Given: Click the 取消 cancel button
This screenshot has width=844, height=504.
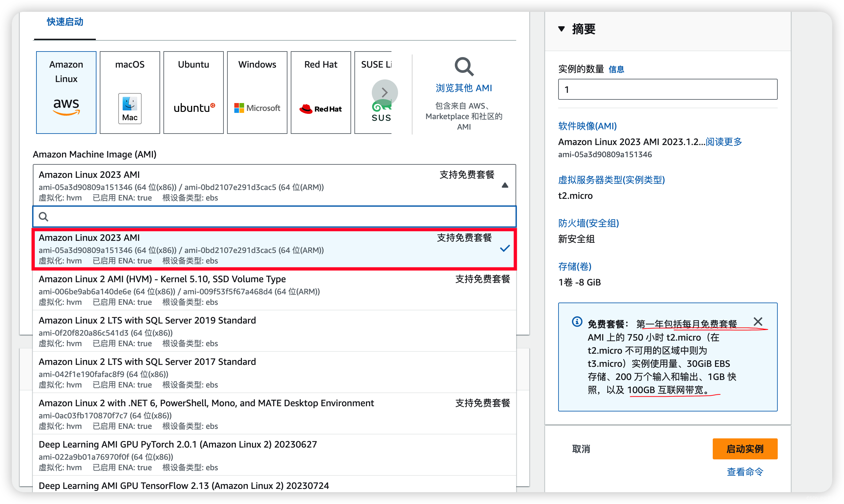Looking at the screenshot, I should pos(581,449).
